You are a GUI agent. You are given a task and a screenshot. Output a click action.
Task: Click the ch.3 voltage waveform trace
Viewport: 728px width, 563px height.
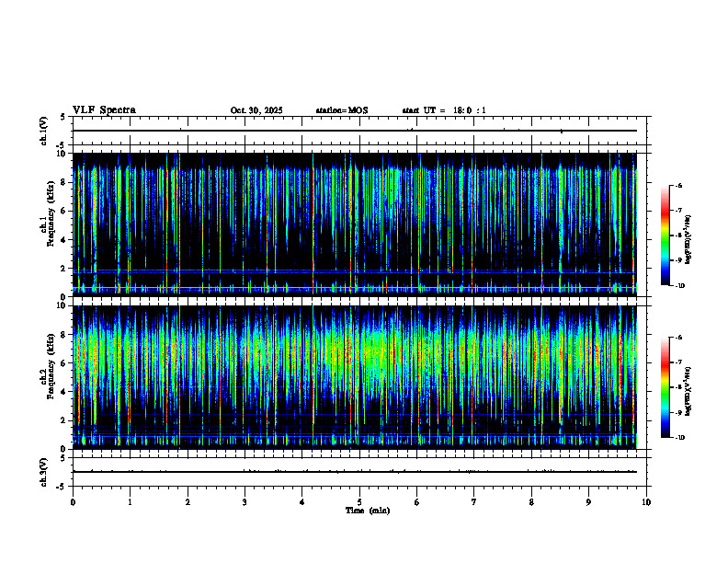pos(354,472)
